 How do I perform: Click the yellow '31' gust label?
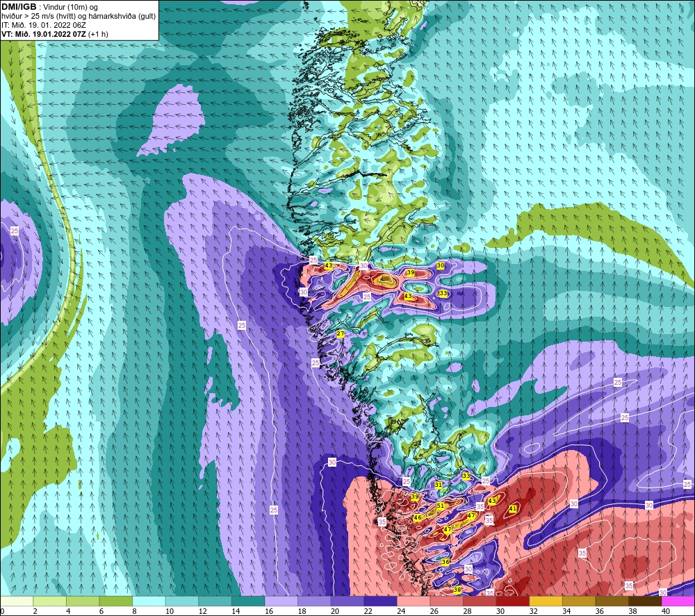439,485
